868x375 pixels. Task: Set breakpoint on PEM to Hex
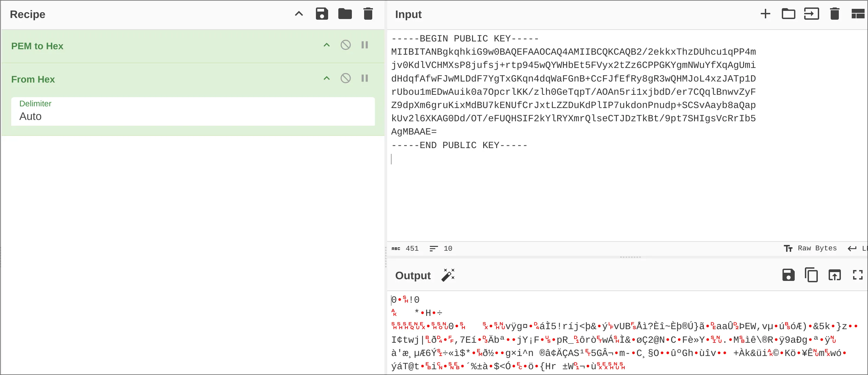[365, 45]
